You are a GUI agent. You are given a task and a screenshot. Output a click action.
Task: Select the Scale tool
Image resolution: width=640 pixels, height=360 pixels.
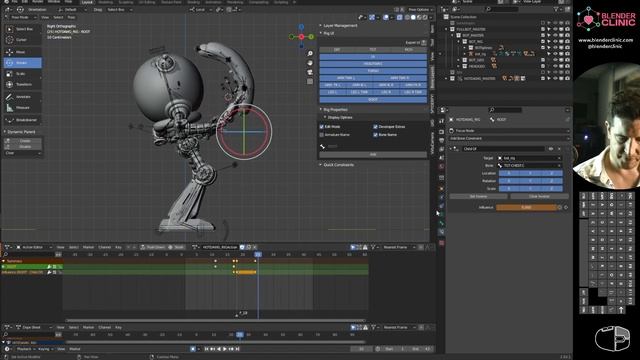(22, 74)
